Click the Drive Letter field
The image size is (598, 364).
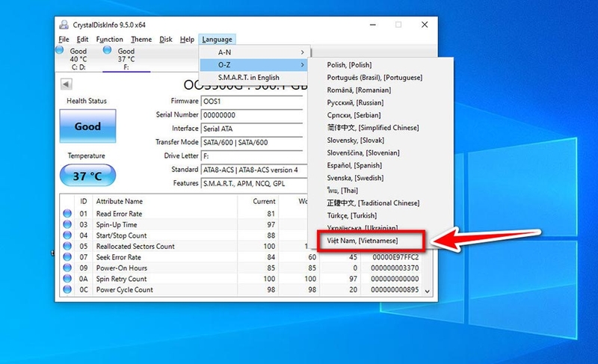[x=252, y=156]
